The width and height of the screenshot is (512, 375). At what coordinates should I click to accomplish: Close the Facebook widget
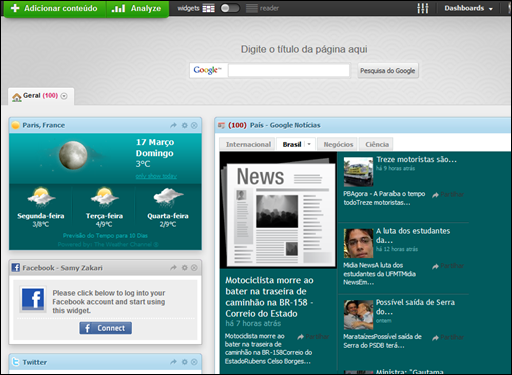tap(194, 268)
